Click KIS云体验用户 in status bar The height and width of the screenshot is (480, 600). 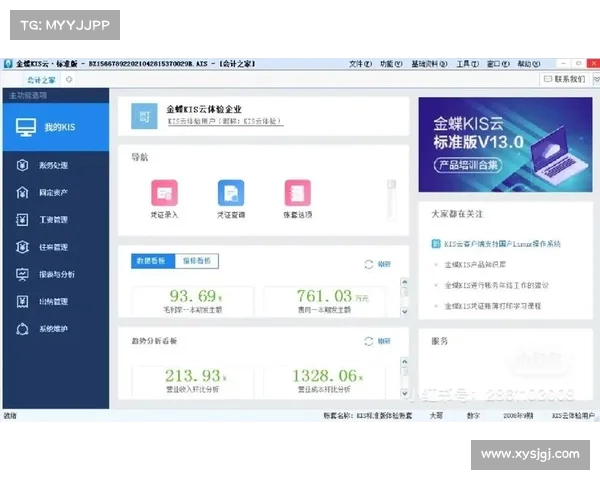tap(573, 416)
